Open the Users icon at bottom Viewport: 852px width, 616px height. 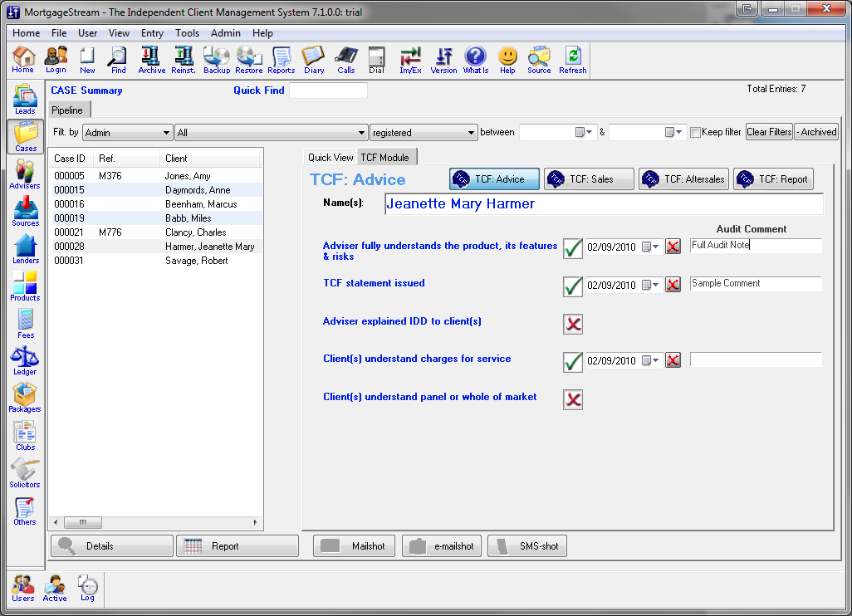[22, 589]
